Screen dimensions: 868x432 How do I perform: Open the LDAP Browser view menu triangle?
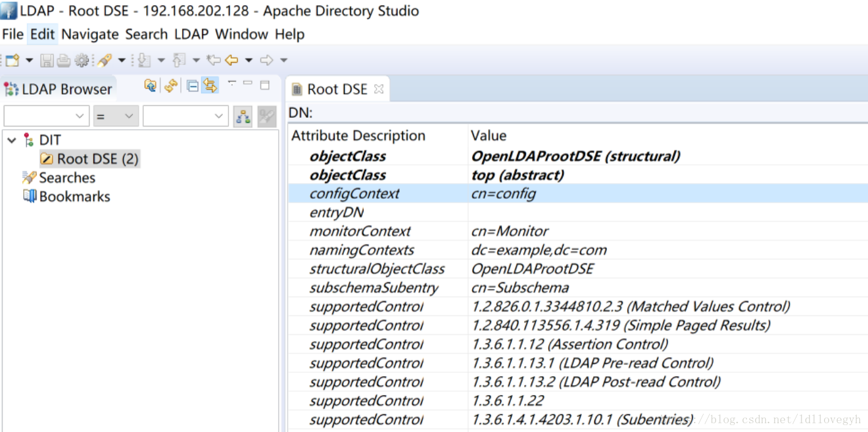pos(232,82)
